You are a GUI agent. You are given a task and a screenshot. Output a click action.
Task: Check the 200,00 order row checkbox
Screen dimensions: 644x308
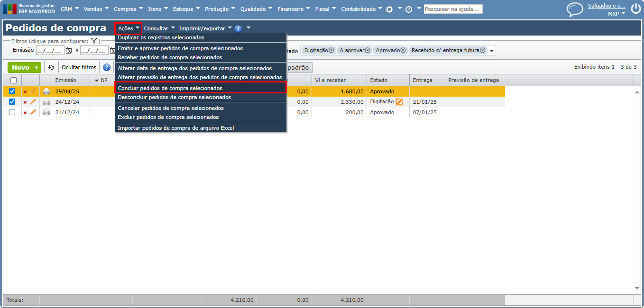coord(12,112)
